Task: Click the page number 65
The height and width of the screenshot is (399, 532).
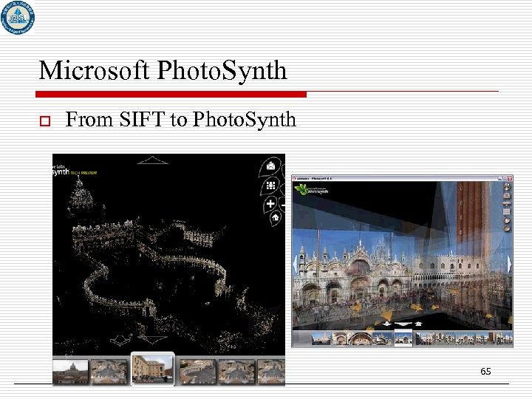Action: 485,371
